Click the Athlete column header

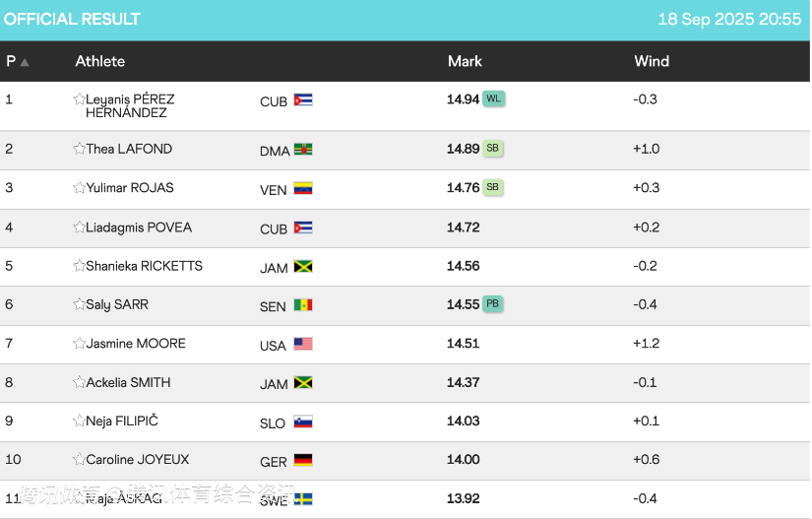pos(100,61)
